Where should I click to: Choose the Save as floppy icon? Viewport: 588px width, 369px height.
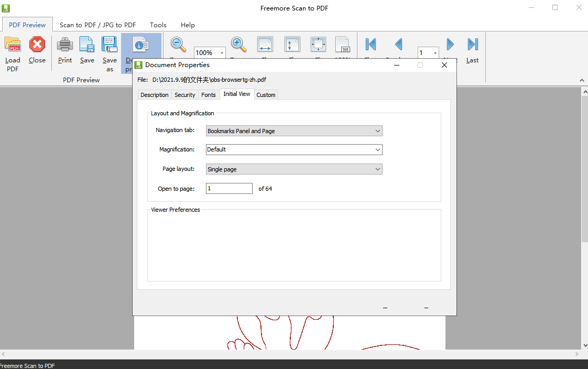(110, 45)
